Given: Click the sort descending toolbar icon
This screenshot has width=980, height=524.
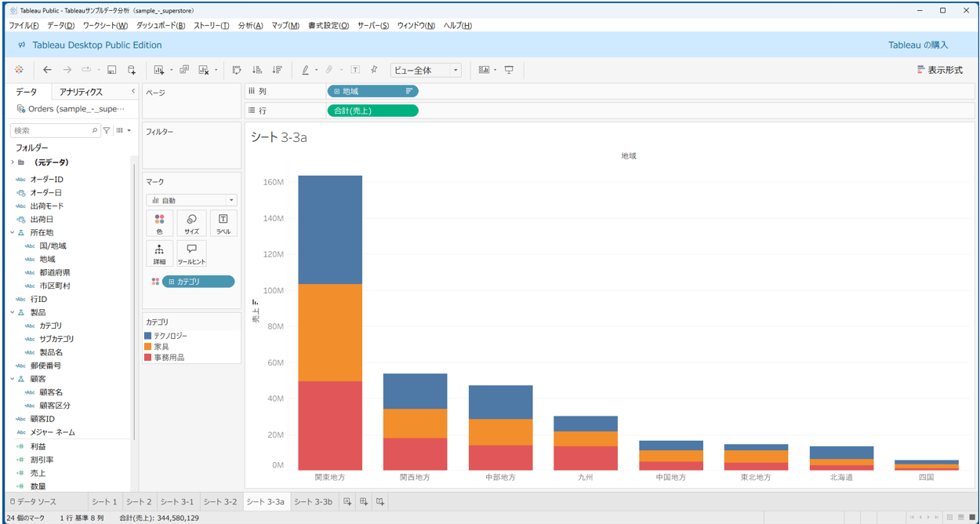Looking at the screenshot, I should pos(277,70).
